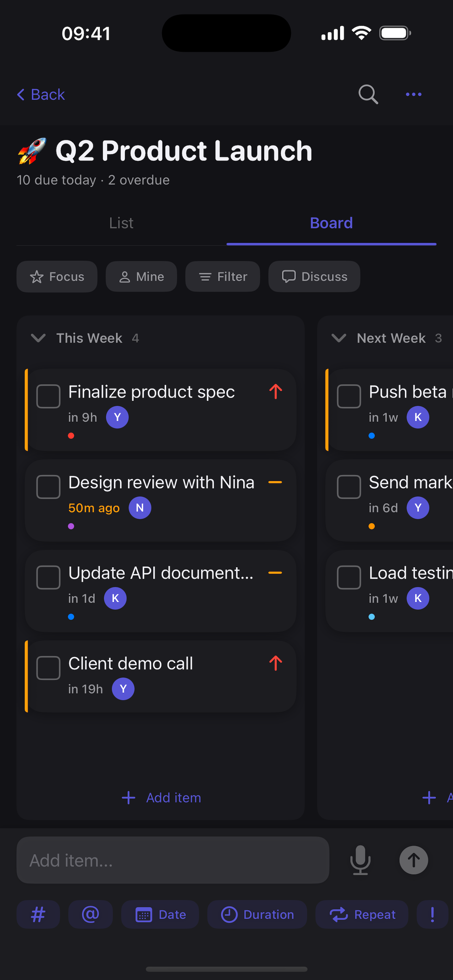Open search with the magnifier icon

[368, 94]
